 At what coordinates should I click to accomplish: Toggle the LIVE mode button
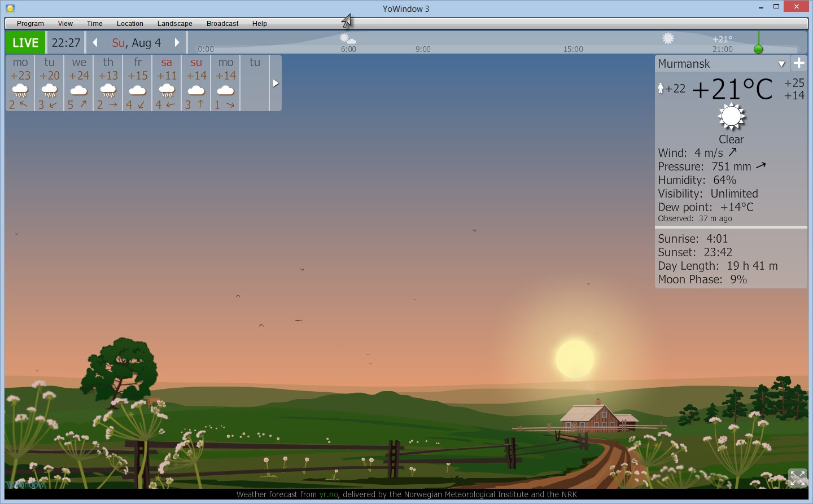click(x=25, y=43)
